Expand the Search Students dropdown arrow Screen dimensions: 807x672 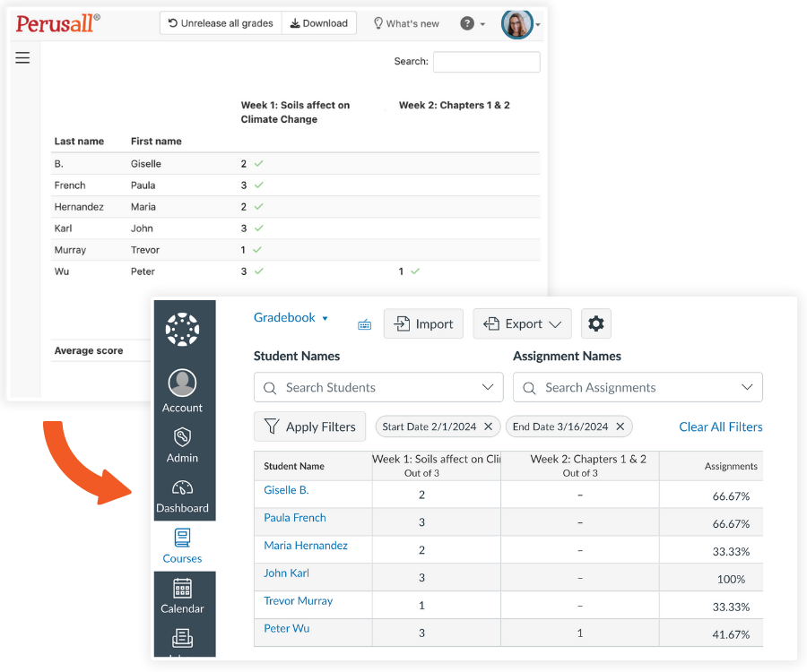488,387
